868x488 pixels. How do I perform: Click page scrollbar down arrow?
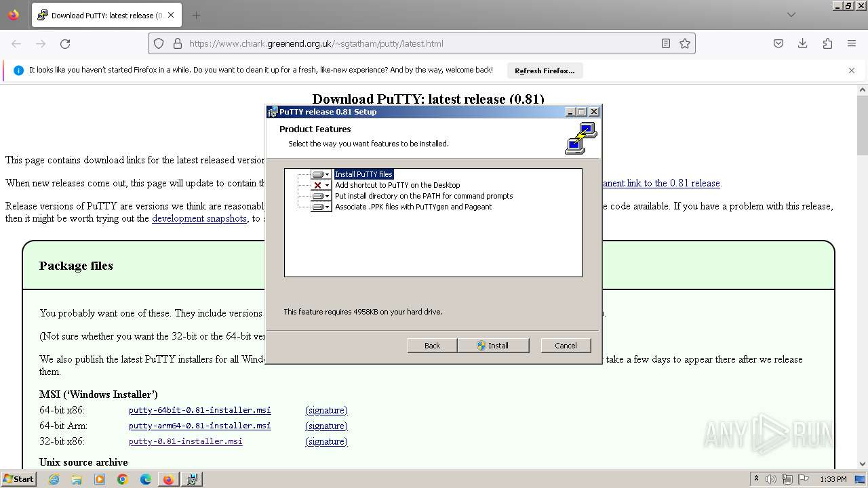tap(863, 464)
